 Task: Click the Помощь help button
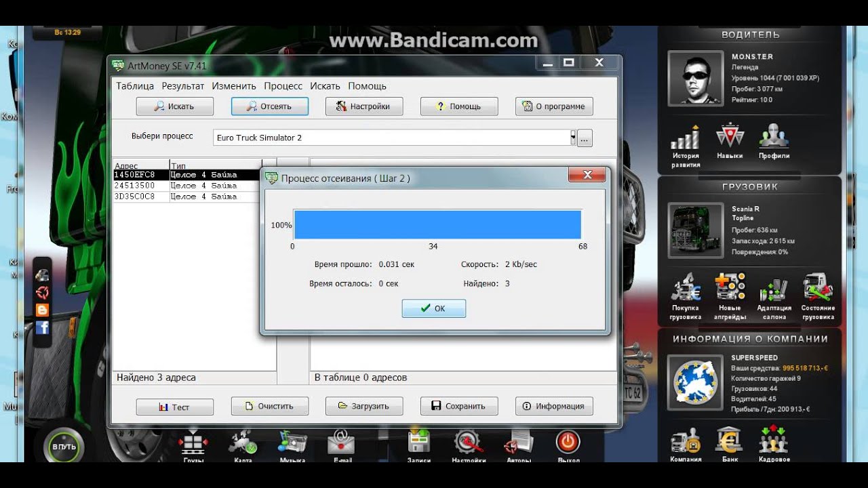coord(459,106)
